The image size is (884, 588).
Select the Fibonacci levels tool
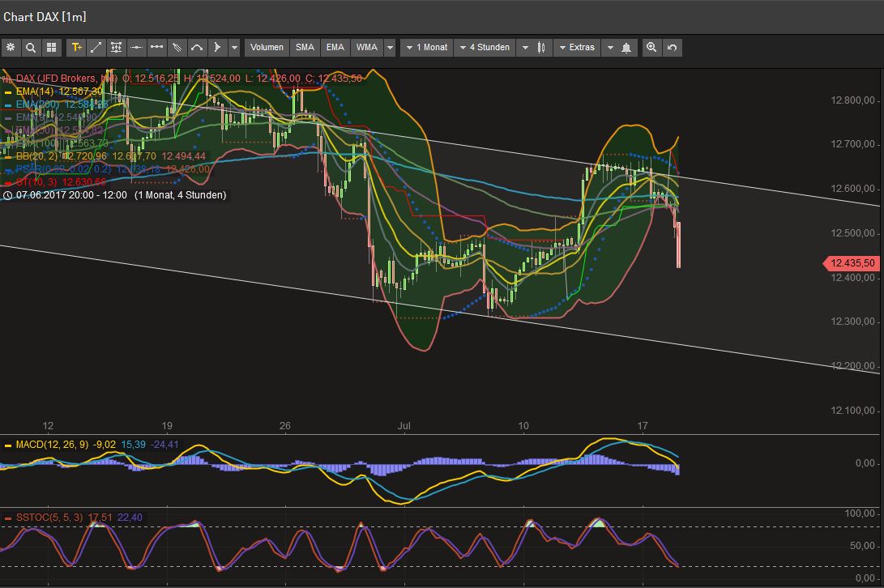116,47
